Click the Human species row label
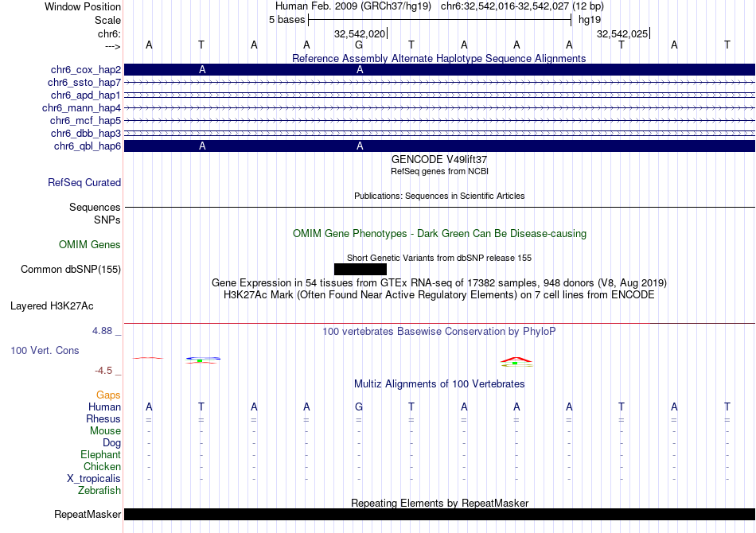 point(104,407)
